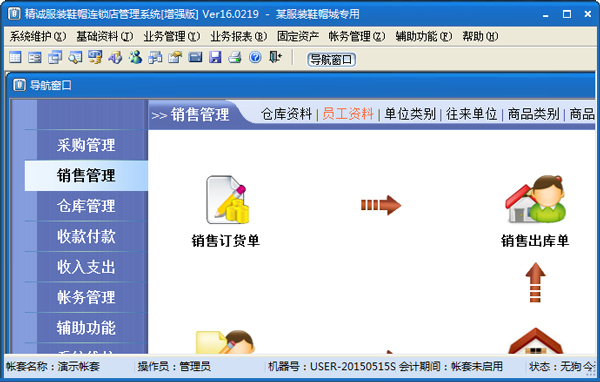Click the folder-person icon at bottom left
Viewport: 600px width, 382px height.
(x=225, y=342)
